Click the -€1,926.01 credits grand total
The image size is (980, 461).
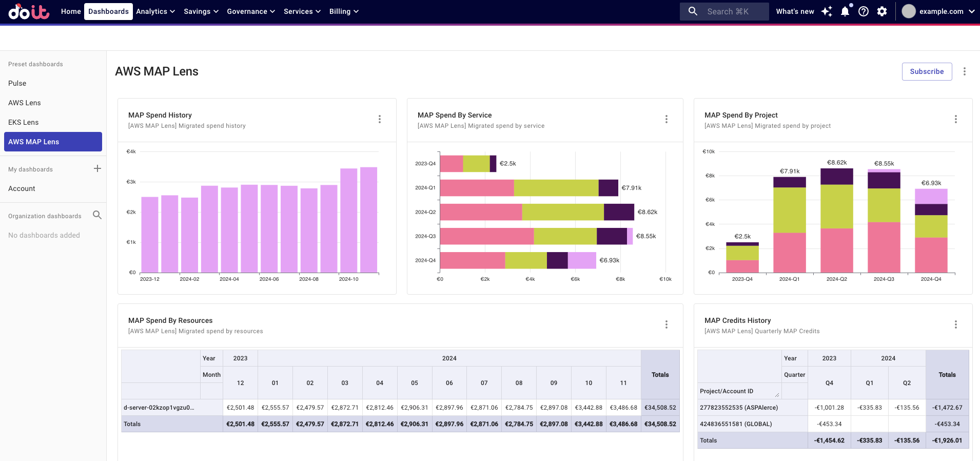pyautogui.click(x=947, y=440)
